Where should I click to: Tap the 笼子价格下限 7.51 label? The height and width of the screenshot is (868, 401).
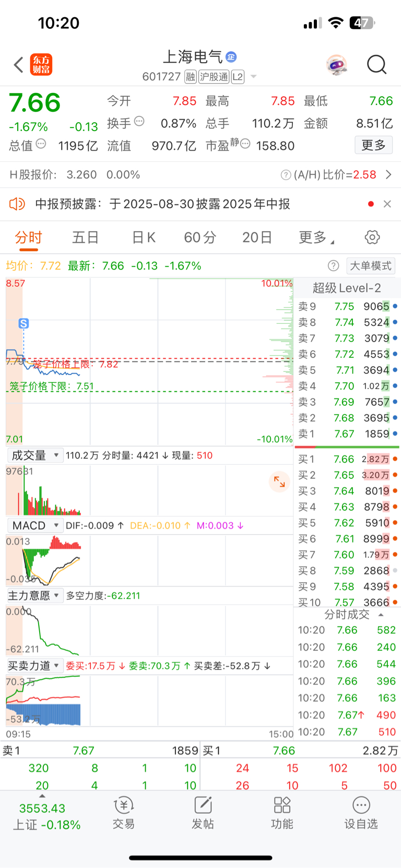(52, 386)
